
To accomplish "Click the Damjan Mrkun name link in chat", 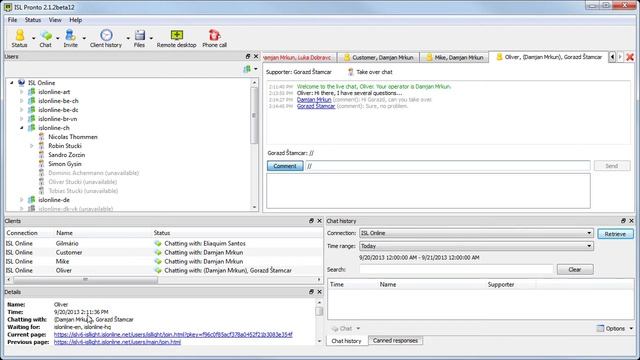I will click(x=314, y=100).
